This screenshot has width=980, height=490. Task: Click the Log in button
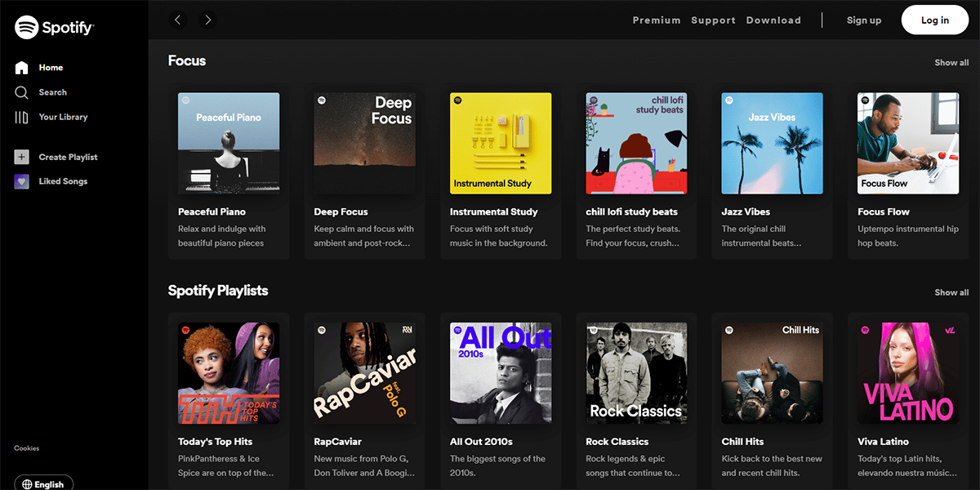pyautogui.click(x=934, y=20)
